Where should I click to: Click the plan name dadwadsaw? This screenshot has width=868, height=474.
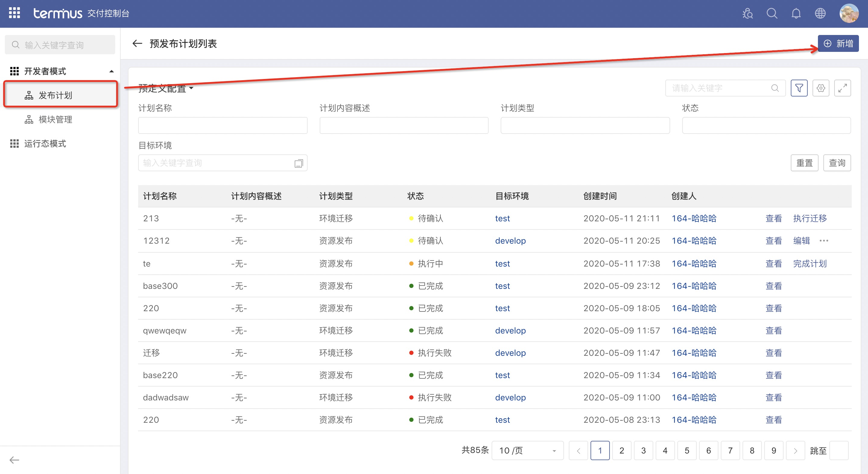click(x=166, y=397)
